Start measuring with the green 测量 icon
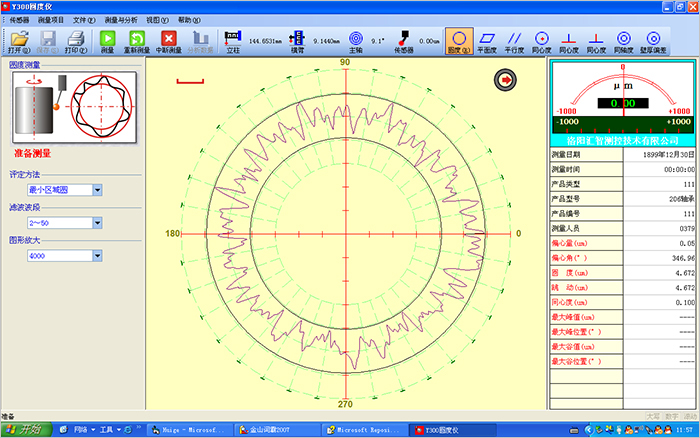The image size is (700, 438). 107,40
